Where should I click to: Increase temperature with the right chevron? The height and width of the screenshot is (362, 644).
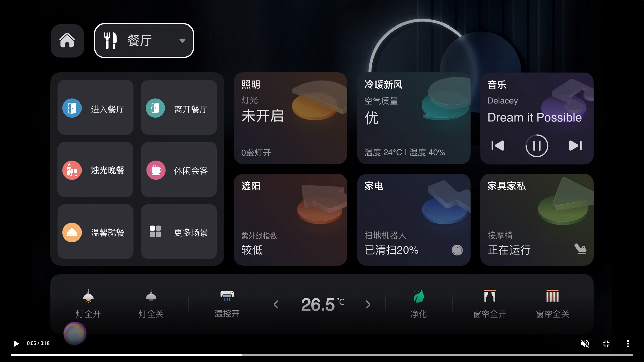point(368,304)
